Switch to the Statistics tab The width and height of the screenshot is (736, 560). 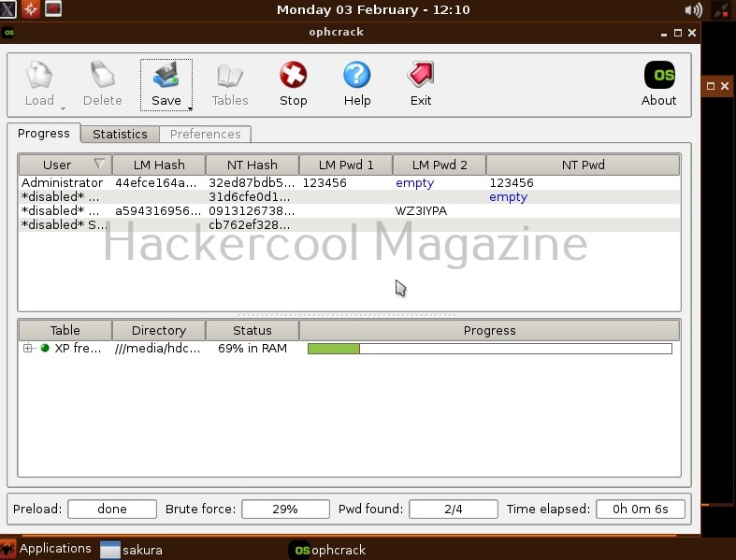pos(120,135)
